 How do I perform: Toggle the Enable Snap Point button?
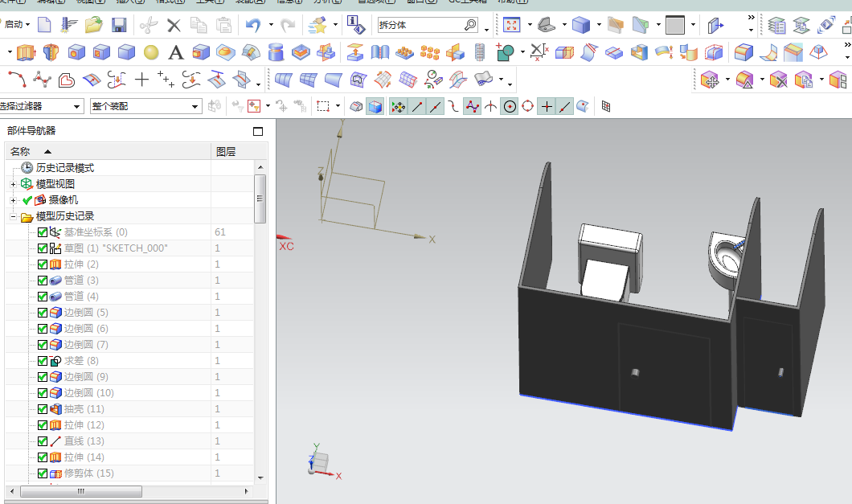pos(399,107)
